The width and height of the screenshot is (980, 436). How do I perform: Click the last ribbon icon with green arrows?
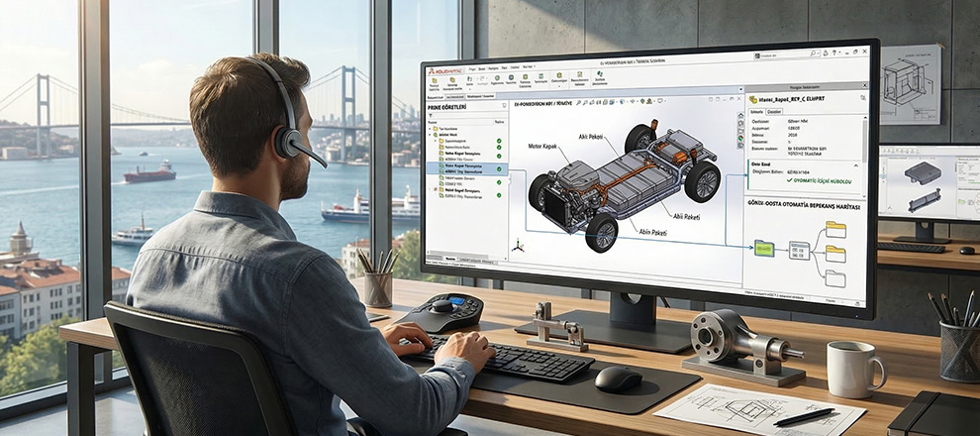(600, 73)
